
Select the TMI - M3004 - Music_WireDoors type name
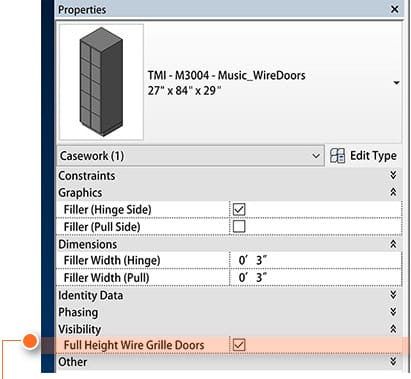point(226,75)
